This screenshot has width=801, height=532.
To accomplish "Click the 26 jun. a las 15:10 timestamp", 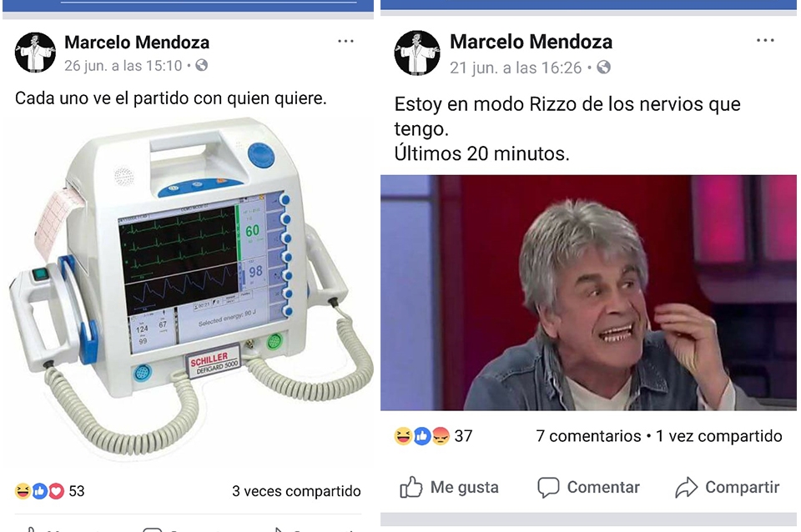I will (123, 66).
